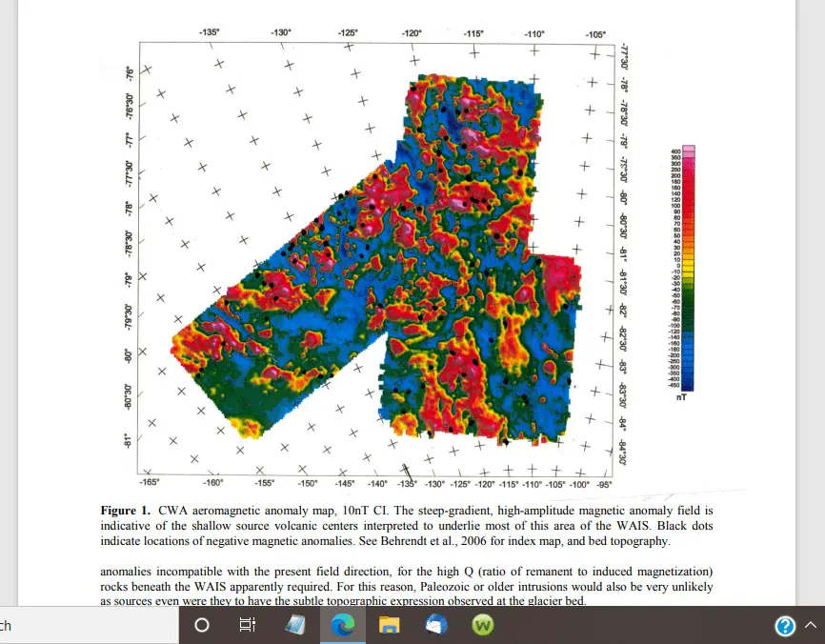Click the '-165°' bottom axis longitude label
The width and height of the screenshot is (825, 644).
(150, 482)
